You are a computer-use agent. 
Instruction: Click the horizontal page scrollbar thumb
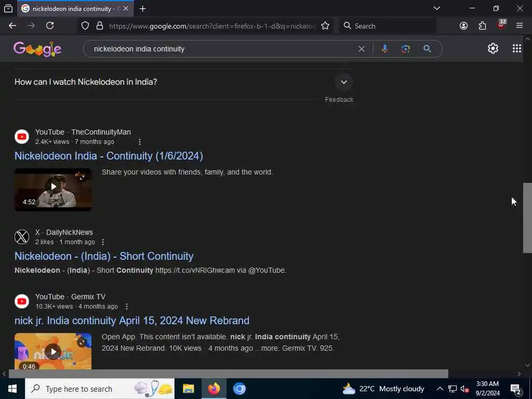pos(228,374)
